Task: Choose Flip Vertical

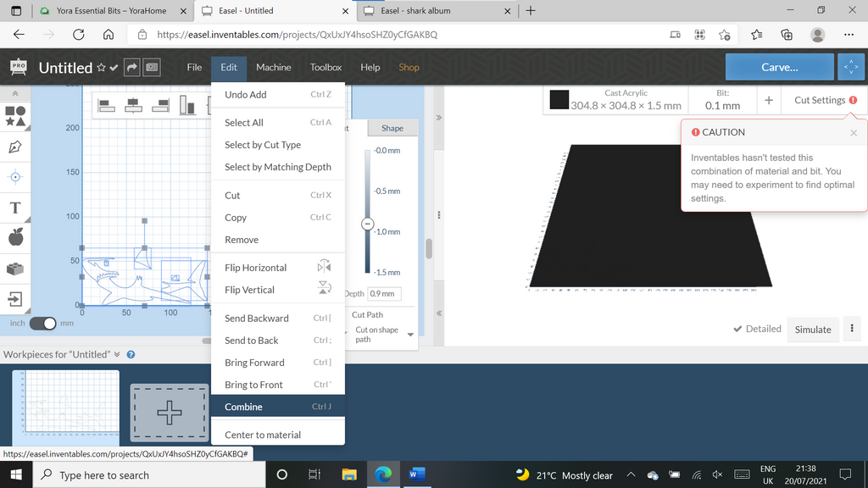Action: [x=278, y=290]
